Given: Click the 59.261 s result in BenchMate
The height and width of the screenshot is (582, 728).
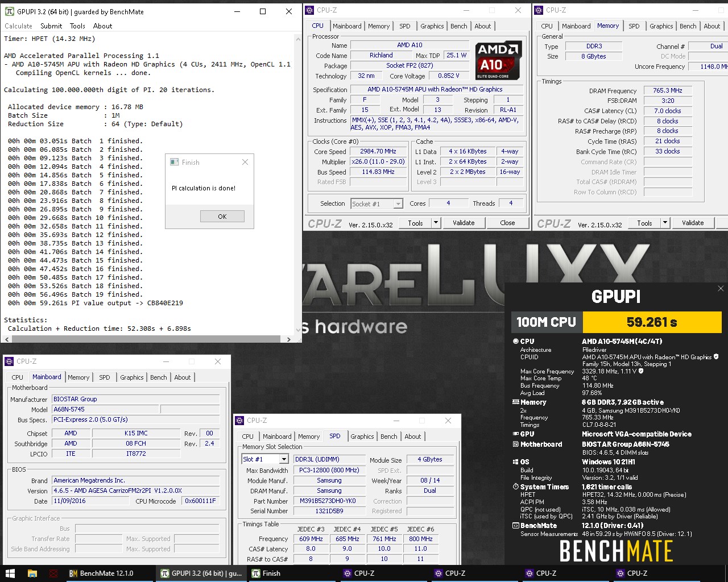Looking at the screenshot, I should (652, 322).
